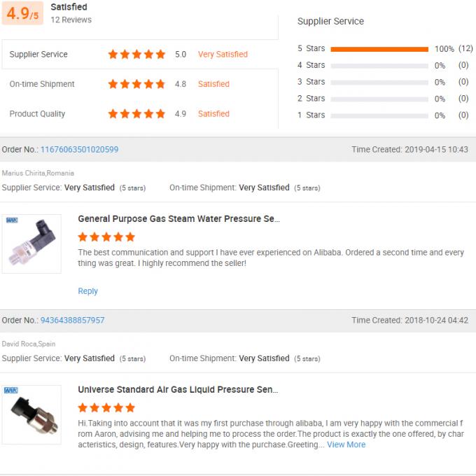Open General Purpose Gas Steam Water Pressure product
The height and width of the screenshot is (476, 476).
(x=178, y=219)
